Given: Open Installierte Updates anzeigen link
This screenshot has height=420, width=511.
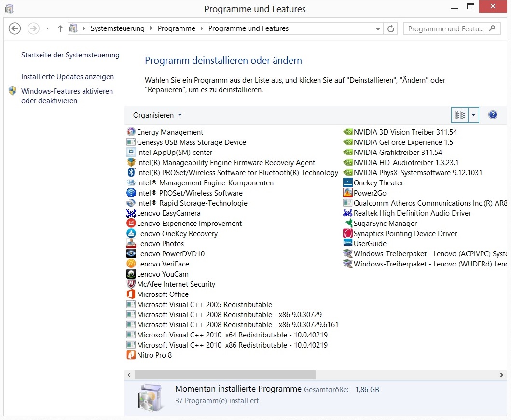Looking at the screenshot, I should point(68,77).
